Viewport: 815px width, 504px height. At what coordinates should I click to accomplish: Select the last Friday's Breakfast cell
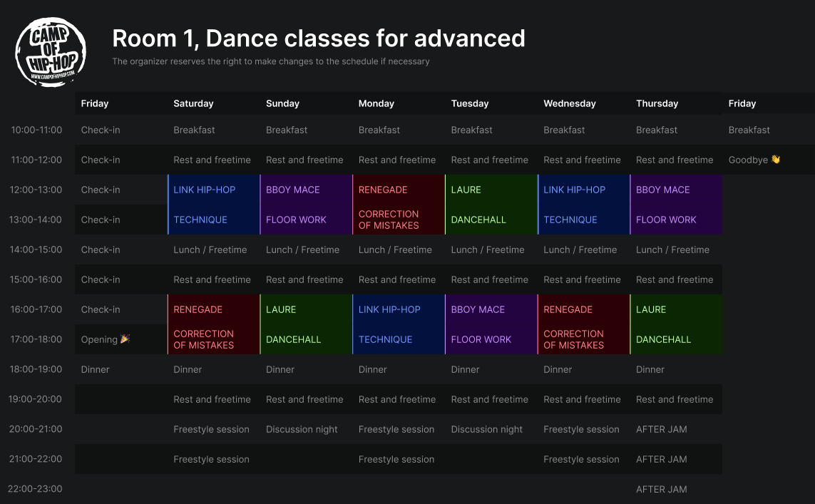pyautogui.click(x=749, y=130)
